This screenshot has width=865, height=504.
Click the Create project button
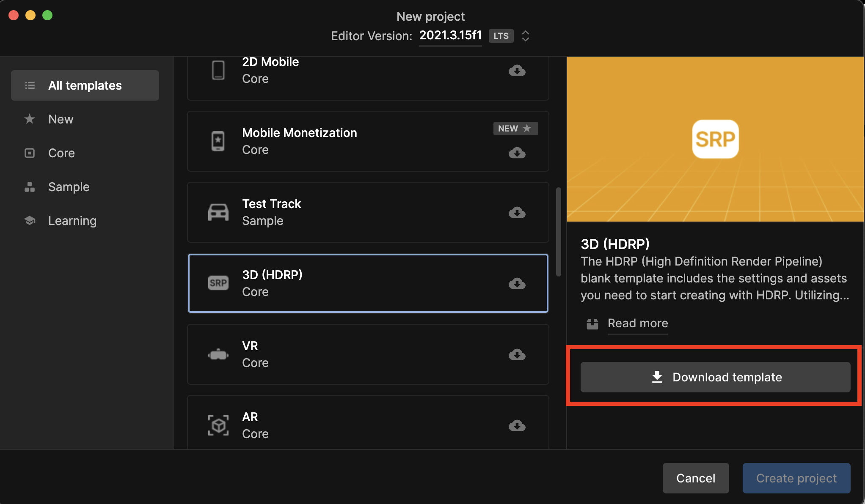click(x=796, y=478)
